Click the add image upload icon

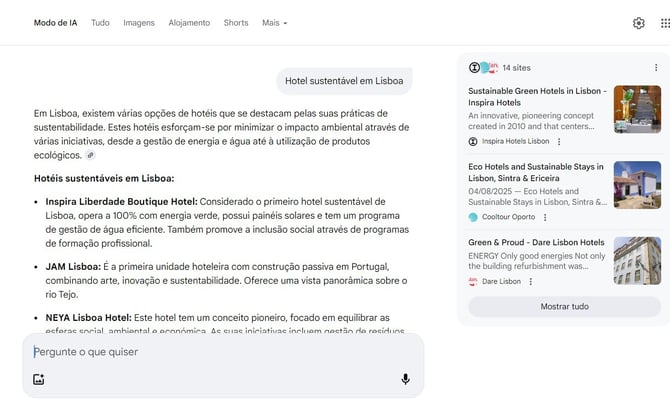click(x=39, y=379)
